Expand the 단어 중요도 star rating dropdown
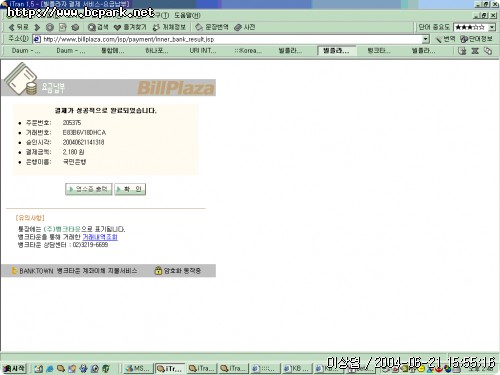The height and width of the screenshot is (375, 500). point(492,27)
